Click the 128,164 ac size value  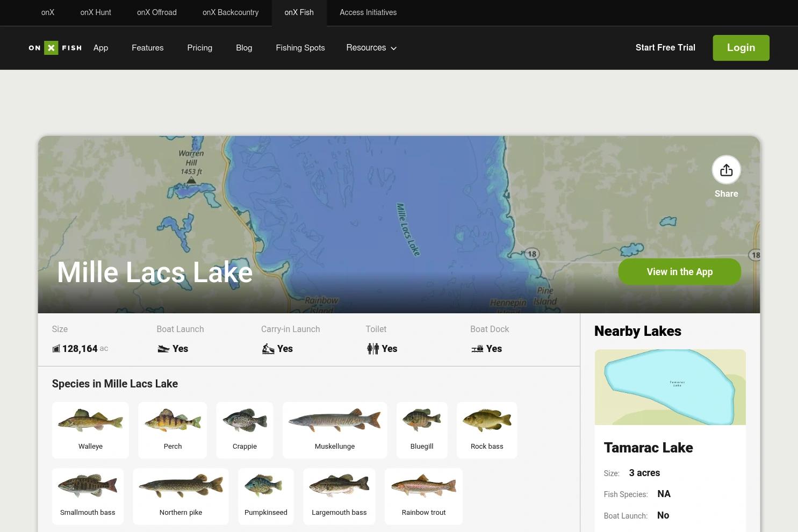tap(85, 349)
